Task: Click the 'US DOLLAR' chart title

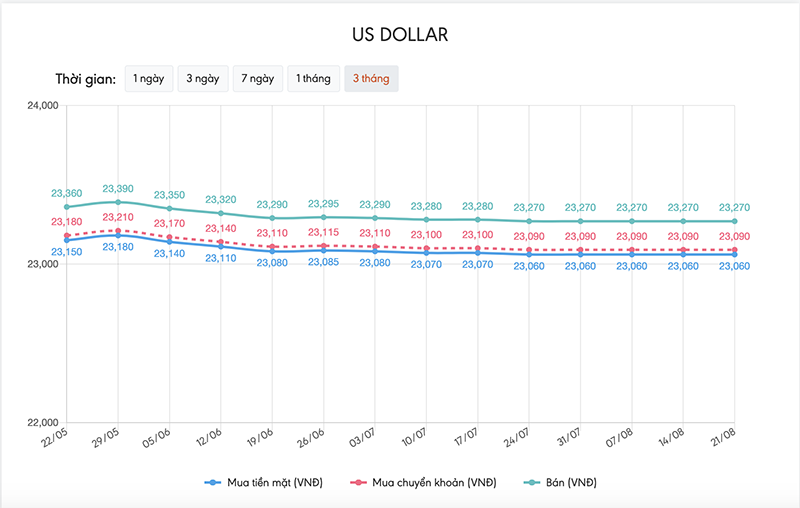Action: [399, 34]
